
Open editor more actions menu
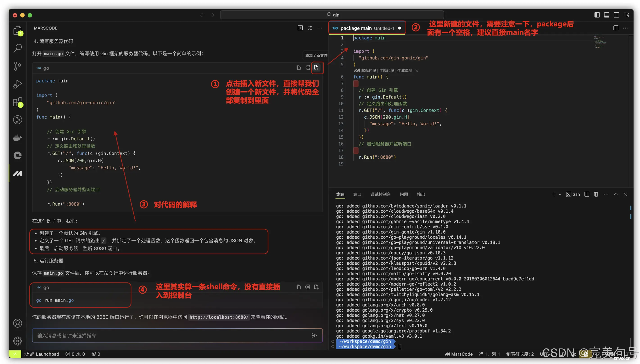coord(625,28)
